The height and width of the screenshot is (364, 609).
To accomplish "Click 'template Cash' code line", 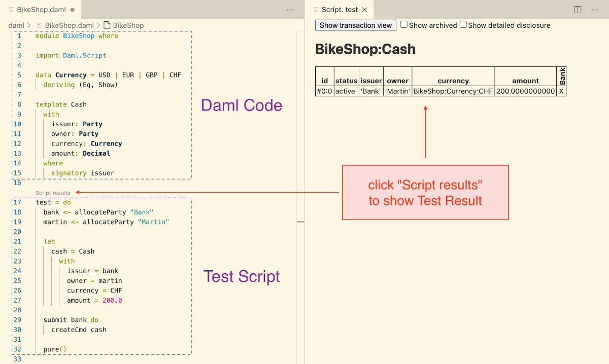I will point(61,104).
